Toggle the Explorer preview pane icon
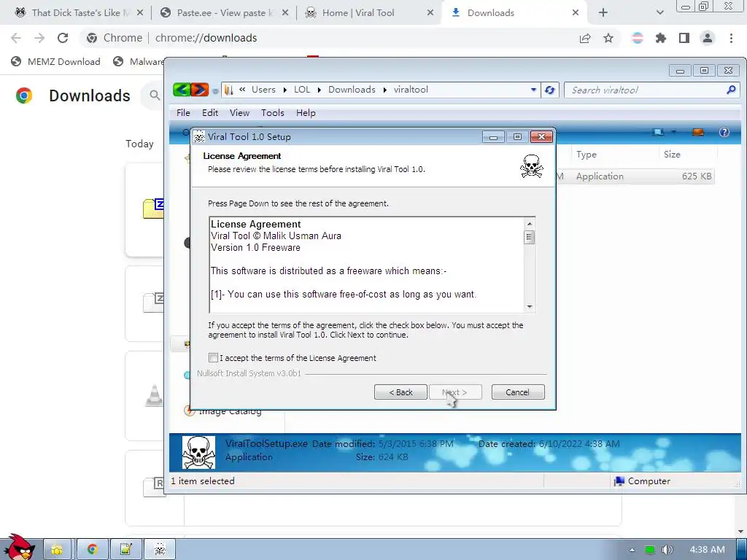 pyautogui.click(x=698, y=133)
